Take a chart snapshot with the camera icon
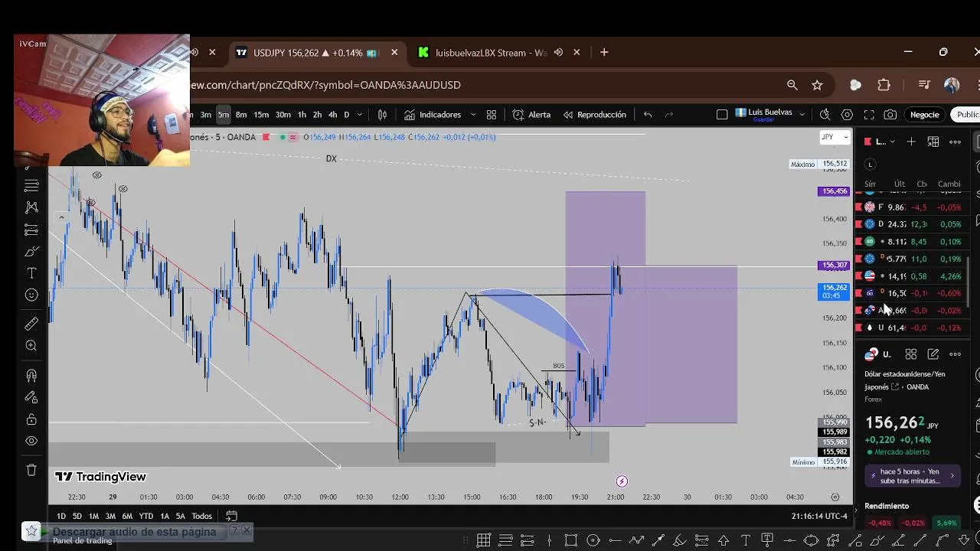The width and height of the screenshot is (980, 551). click(890, 115)
